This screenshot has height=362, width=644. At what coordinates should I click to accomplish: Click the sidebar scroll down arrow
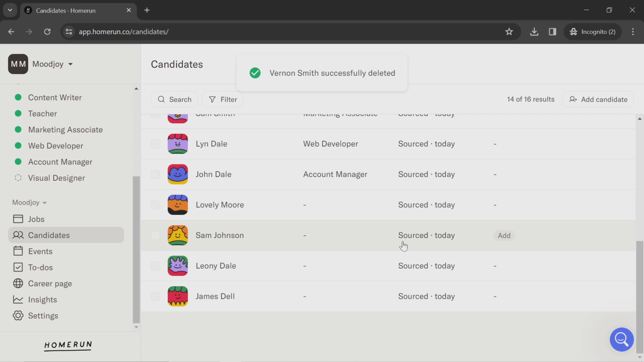(136, 327)
